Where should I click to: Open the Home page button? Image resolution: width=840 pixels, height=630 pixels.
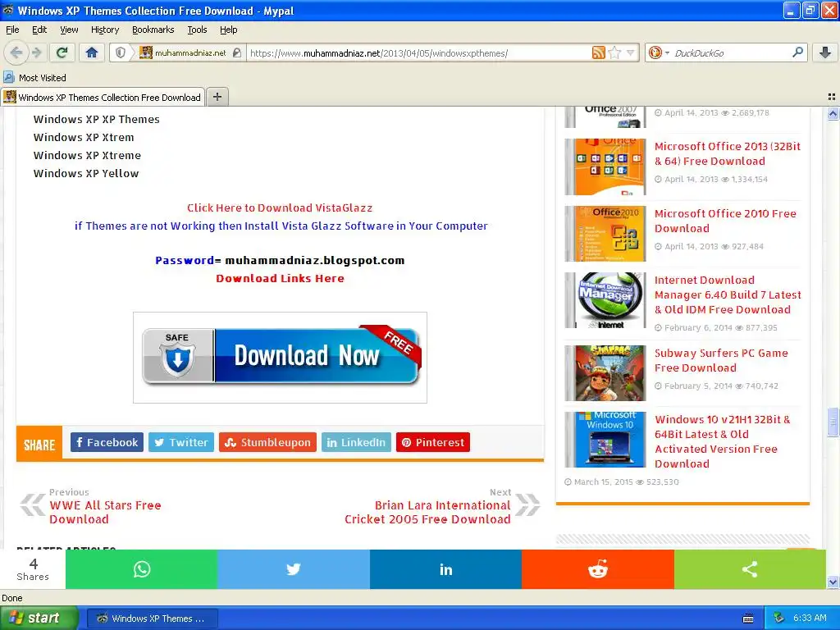coord(92,52)
